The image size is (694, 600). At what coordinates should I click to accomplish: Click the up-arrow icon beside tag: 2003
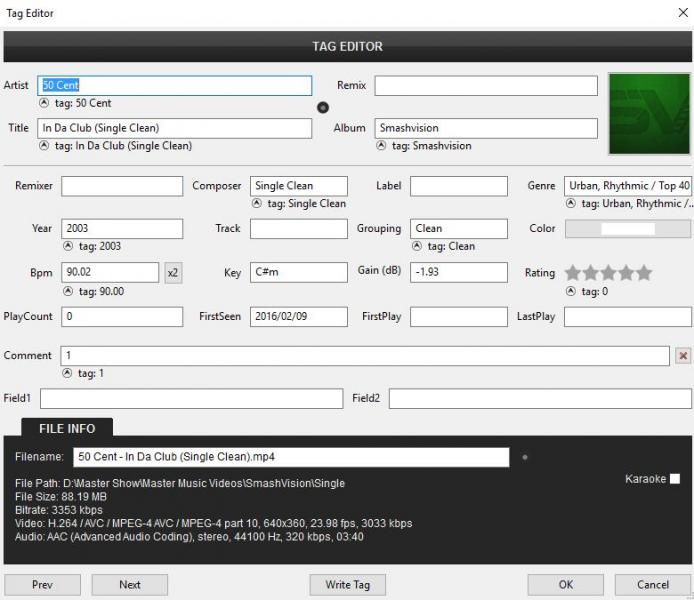68,246
